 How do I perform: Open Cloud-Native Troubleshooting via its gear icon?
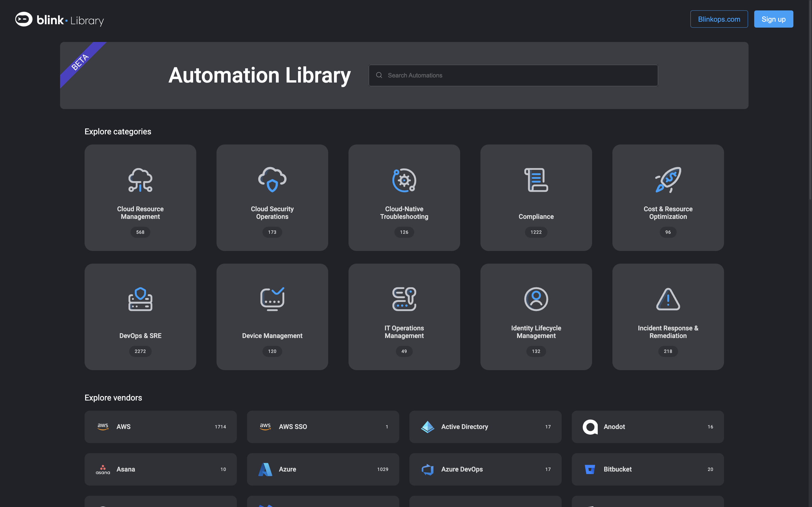404,180
